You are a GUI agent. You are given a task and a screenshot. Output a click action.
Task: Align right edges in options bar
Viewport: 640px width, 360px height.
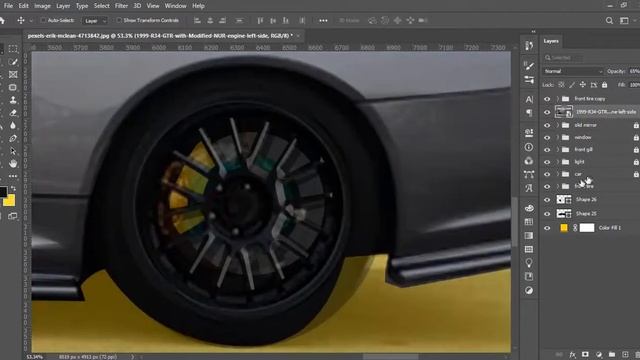click(222, 20)
